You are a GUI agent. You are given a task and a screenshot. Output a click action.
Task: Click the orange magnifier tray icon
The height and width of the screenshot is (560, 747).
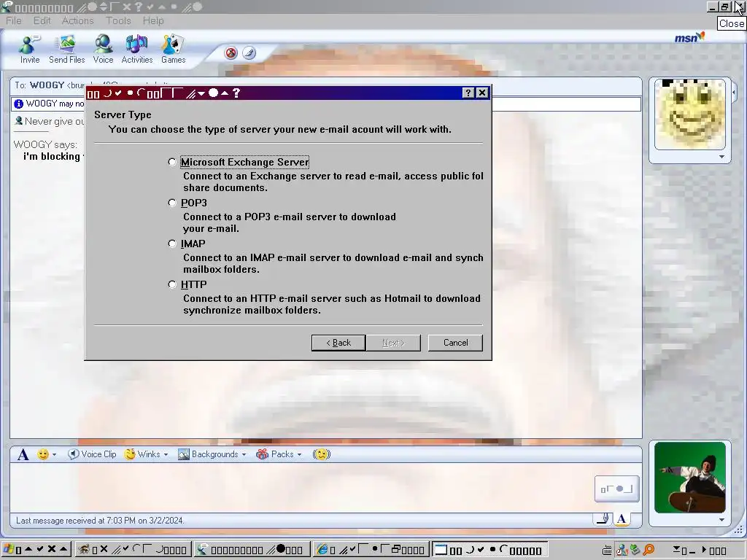(649, 550)
